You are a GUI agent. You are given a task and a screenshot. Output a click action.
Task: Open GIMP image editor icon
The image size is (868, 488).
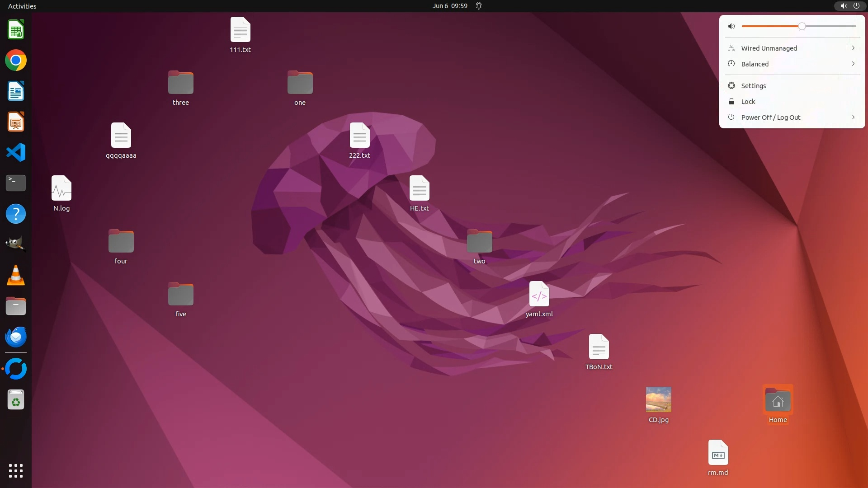[x=16, y=244]
